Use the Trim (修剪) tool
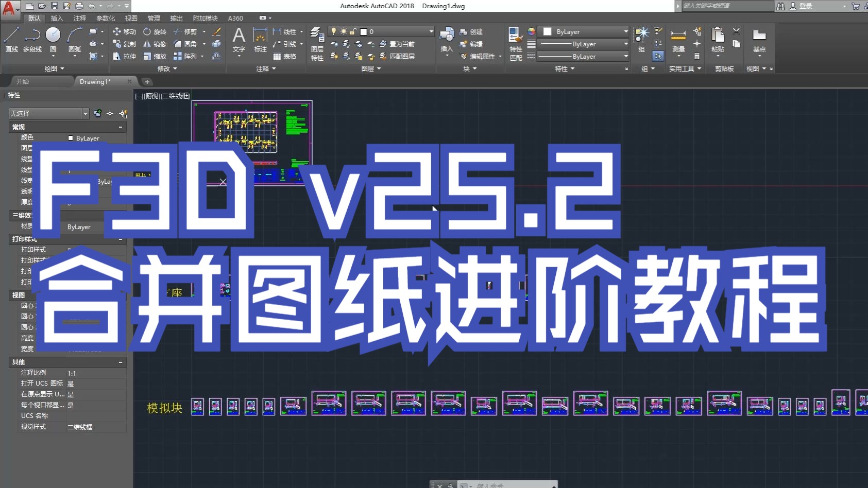868x488 pixels. (185, 31)
